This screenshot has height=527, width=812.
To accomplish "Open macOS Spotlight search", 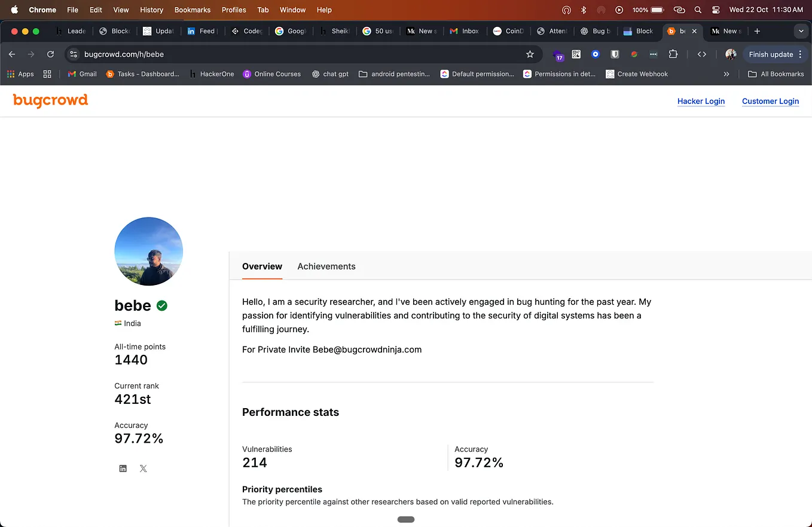I will click(x=698, y=10).
